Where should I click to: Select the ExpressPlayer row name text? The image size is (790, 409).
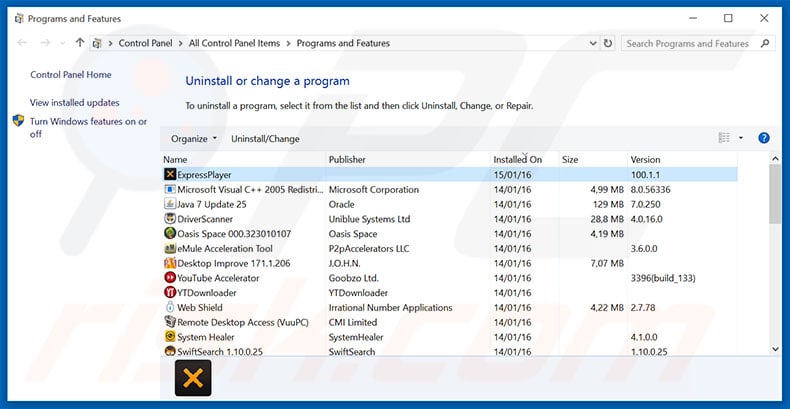point(205,175)
